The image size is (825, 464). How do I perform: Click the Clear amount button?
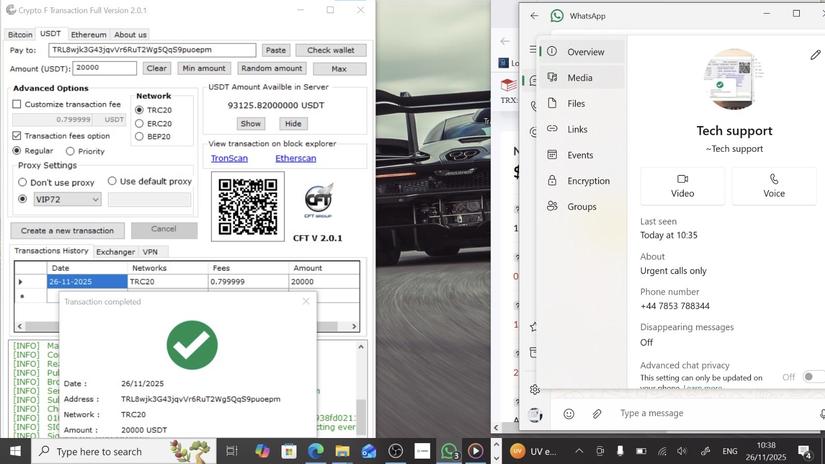pyautogui.click(x=156, y=68)
